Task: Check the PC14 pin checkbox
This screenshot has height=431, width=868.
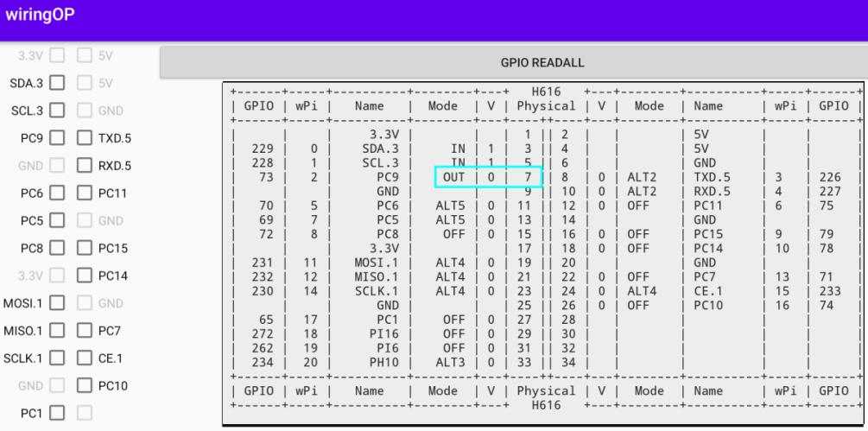Action: pos(84,276)
